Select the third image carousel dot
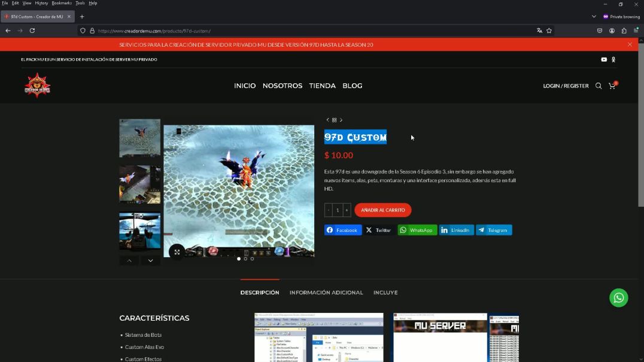644x362 pixels. tap(252, 259)
